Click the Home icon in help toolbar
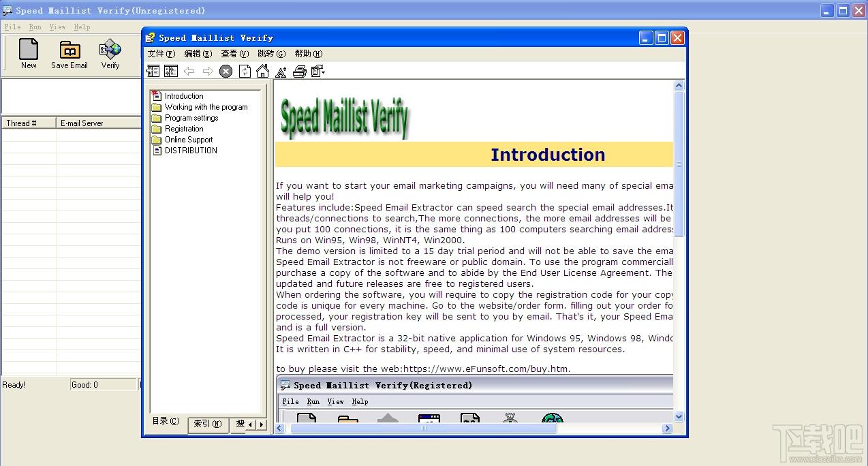The image size is (868, 466). 263,71
